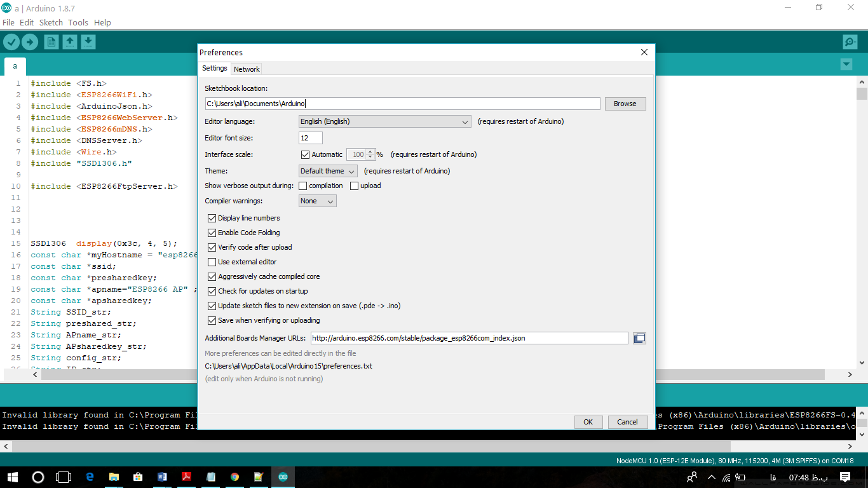Open Microsoft Store from the taskbar
The height and width of the screenshot is (488, 868).
coord(138,477)
